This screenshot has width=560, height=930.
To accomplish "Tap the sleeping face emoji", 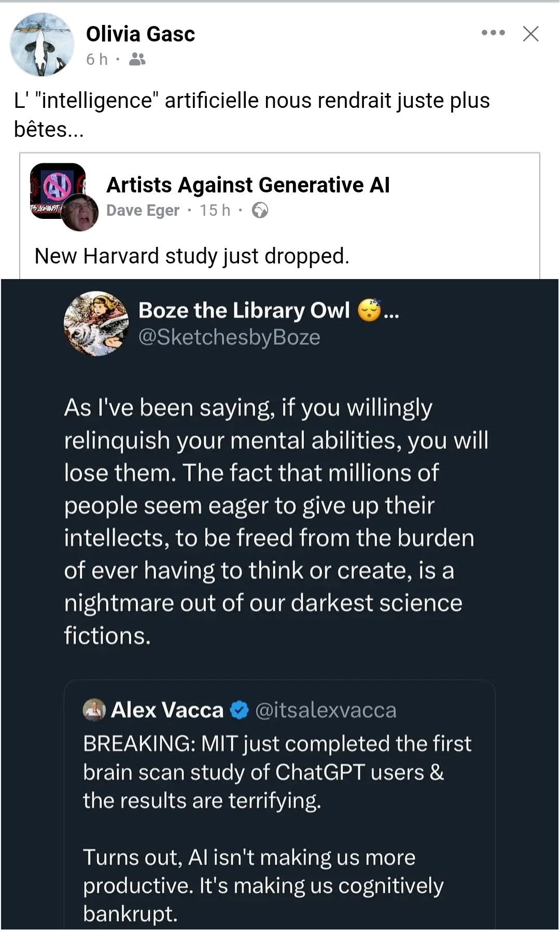I will coord(369,310).
